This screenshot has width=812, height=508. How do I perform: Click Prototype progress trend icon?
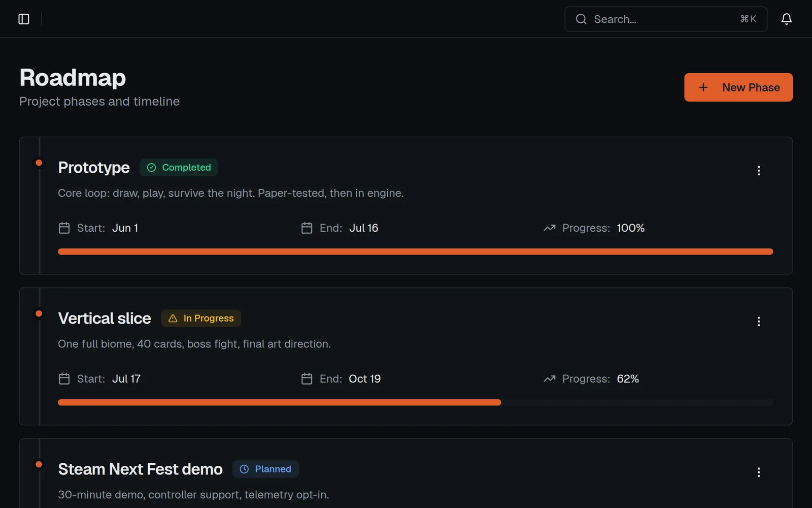(x=549, y=228)
